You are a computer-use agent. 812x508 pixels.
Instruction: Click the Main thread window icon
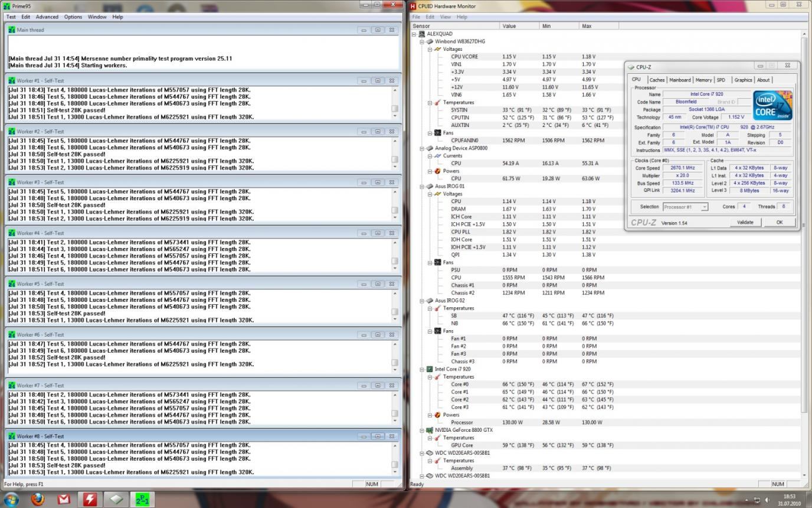[x=12, y=30]
